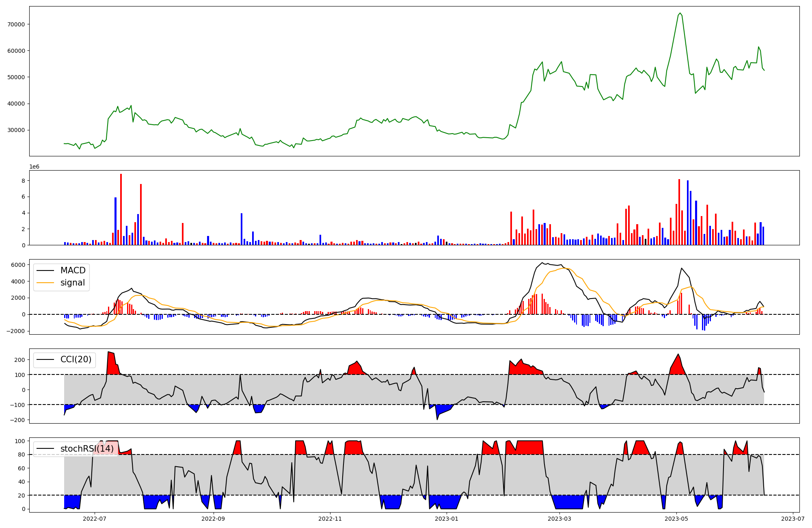Click the −200 tick on CCI axis
812x528 pixels.
point(18,420)
